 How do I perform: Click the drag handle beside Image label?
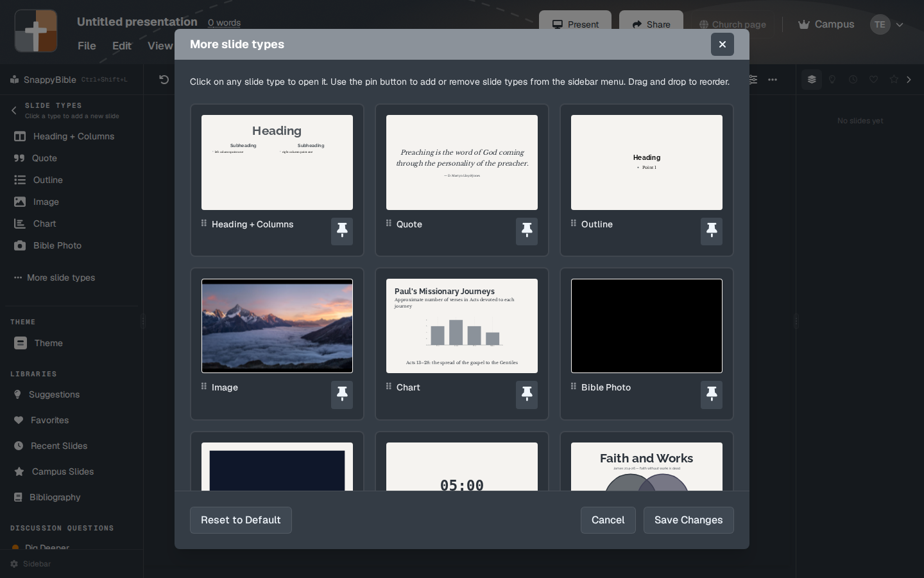tap(204, 386)
